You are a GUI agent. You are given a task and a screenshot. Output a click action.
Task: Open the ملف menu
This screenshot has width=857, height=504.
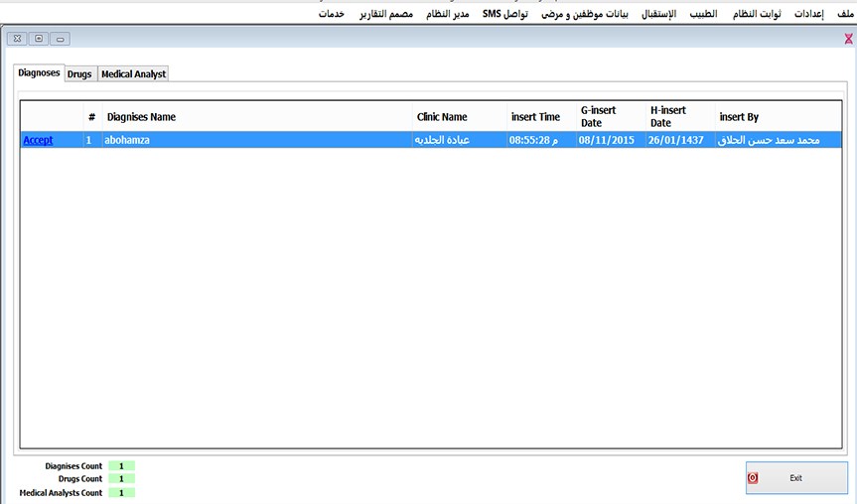pos(845,15)
